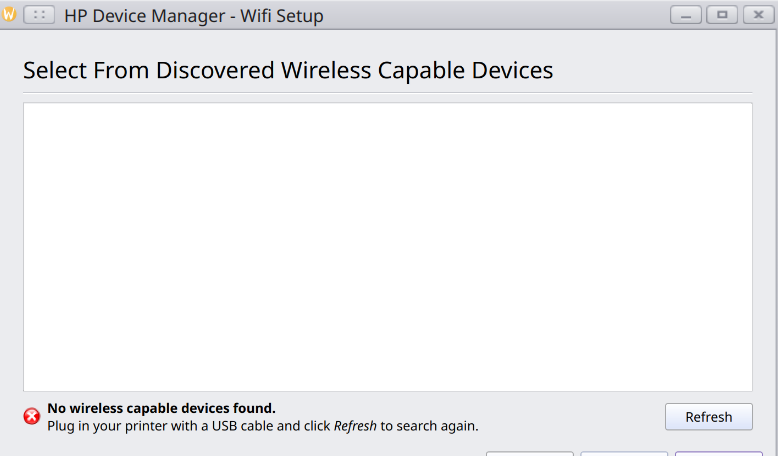The width and height of the screenshot is (778, 456).
Task: Click the 'Select From Discovered Wireless Capable Devices' heading
Action: [288, 70]
